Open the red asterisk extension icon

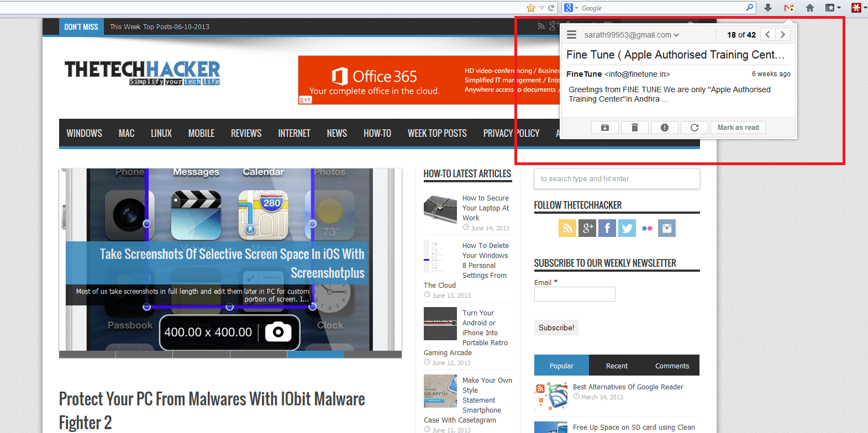[x=856, y=8]
